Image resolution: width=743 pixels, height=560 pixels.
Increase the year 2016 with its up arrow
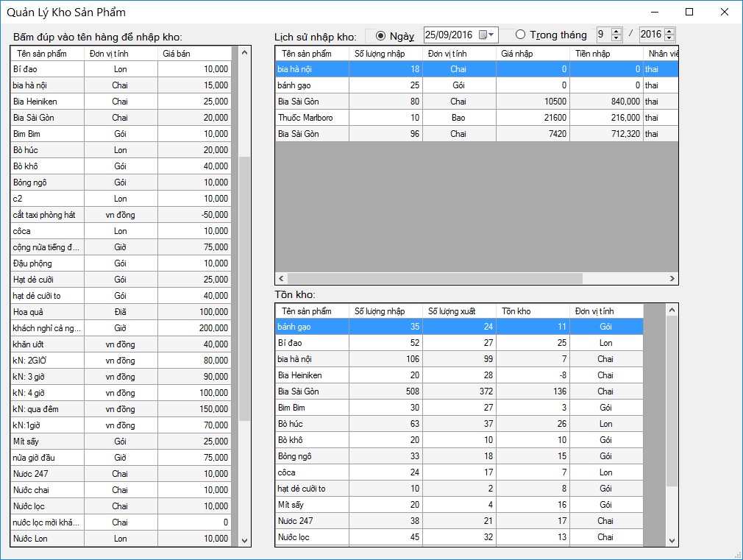(x=669, y=32)
